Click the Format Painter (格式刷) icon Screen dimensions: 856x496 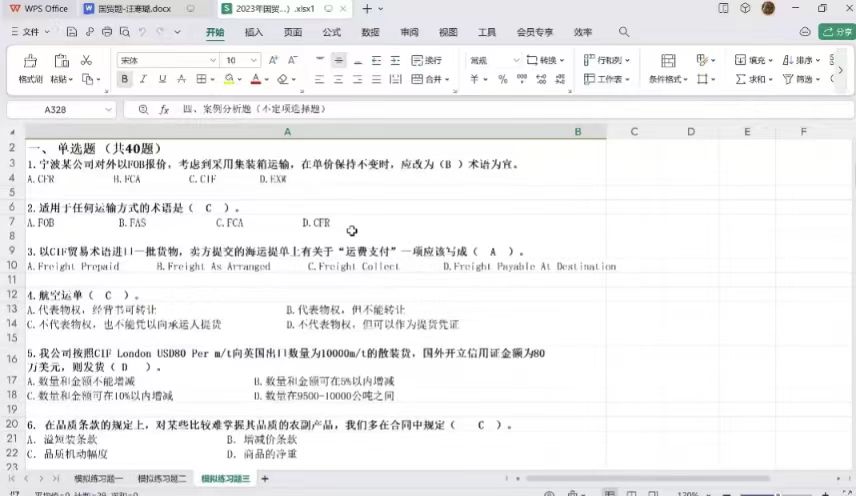pos(30,61)
